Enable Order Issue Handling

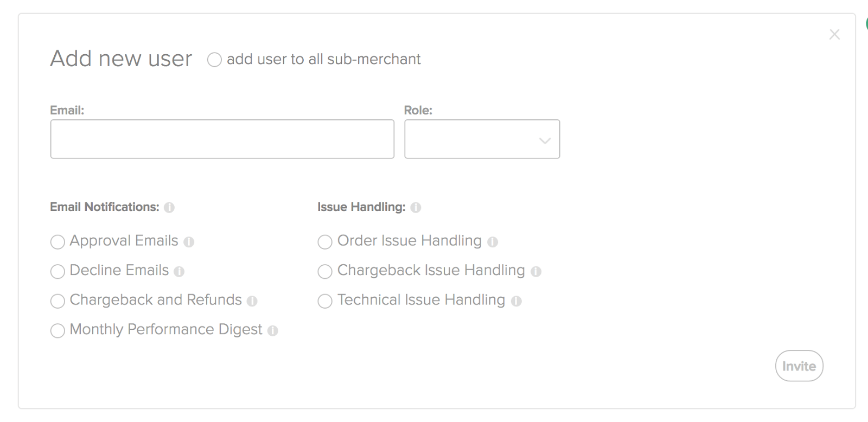point(325,242)
